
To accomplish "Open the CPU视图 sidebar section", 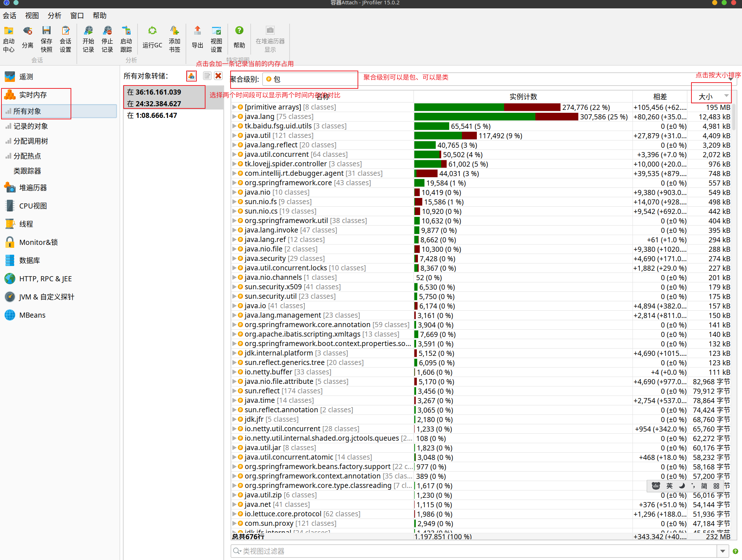I will coord(33,206).
